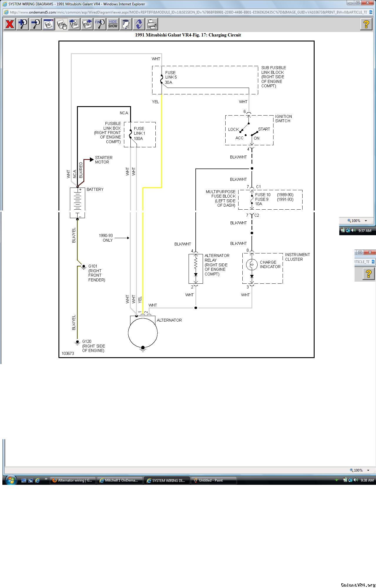Open the figure window view icon
The image size is (376, 588).
click(48, 24)
